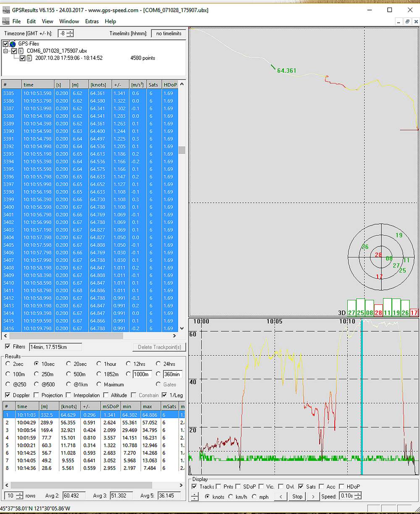Collapse the COM6_071028_175907.ubx tree node
This screenshot has height=514, width=420.
[x=6, y=51]
